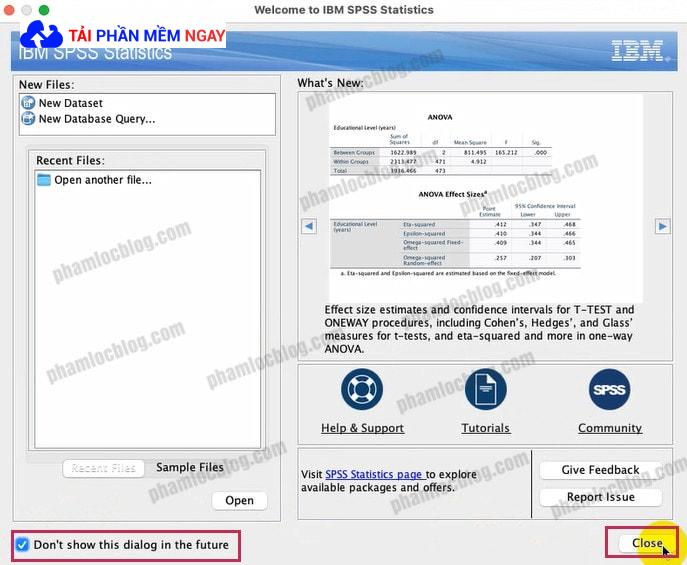Open the SPSS Statistics page link

click(x=375, y=474)
